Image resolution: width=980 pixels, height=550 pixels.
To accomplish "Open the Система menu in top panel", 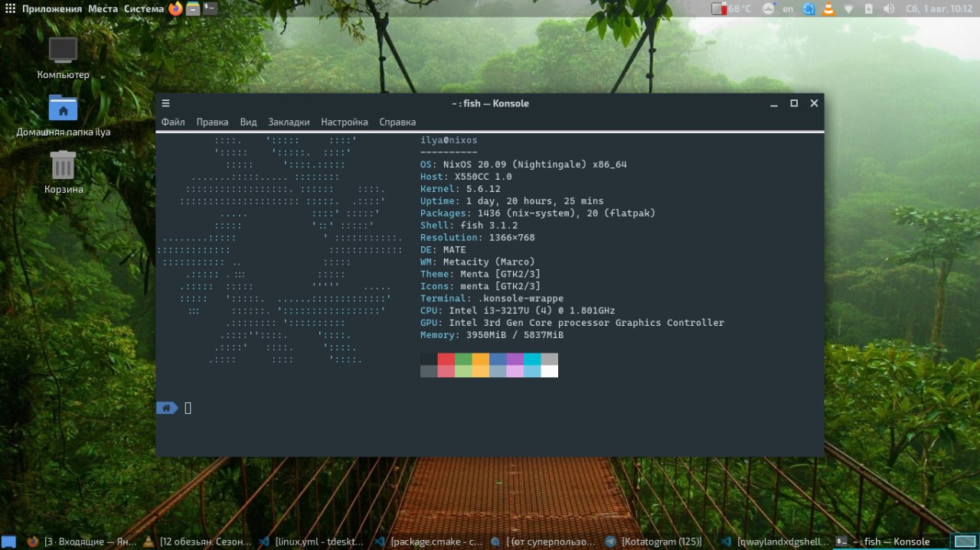I will 144,8.
